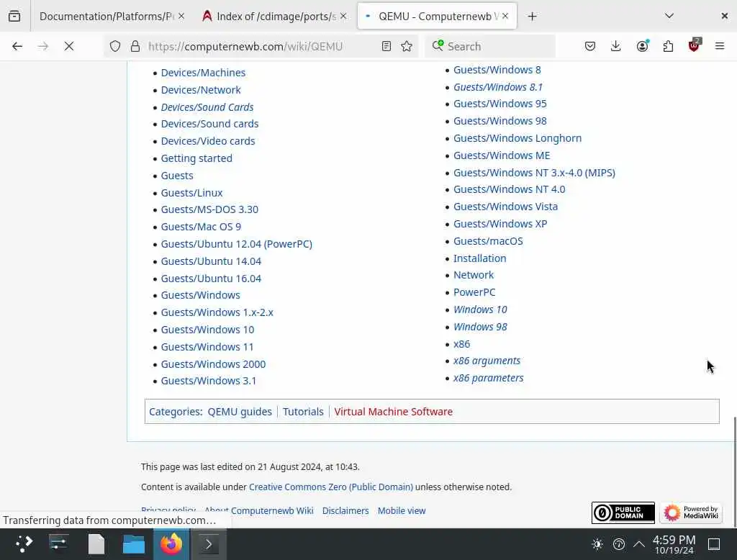Open the Tutorials category link
This screenshot has height=560, width=737.
pos(303,412)
